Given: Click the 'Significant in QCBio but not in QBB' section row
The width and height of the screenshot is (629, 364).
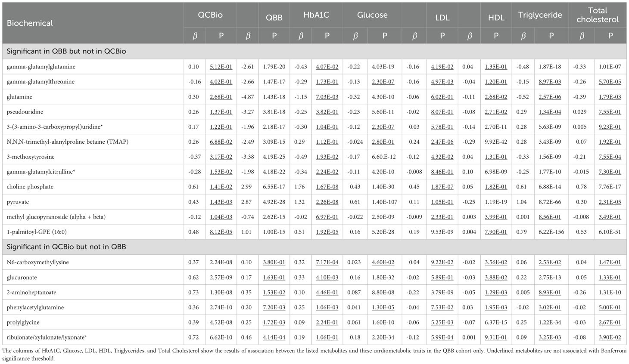Looking at the screenshot, I should pos(66,247).
